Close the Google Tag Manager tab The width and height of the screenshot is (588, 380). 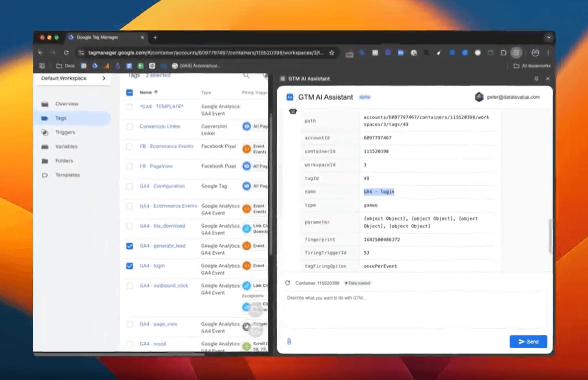[142, 37]
